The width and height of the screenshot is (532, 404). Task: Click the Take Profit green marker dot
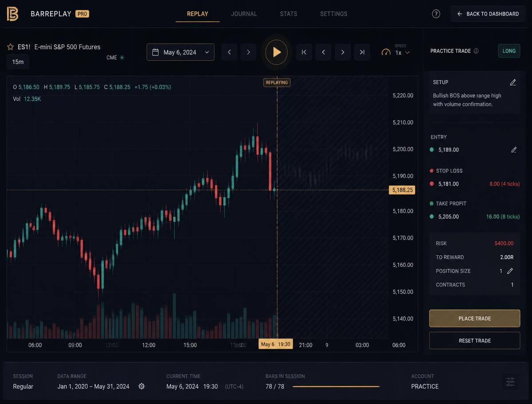click(x=432, y=217)
